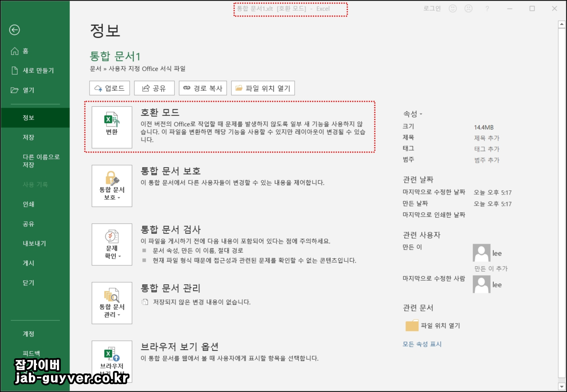Select 새로 만들기 in the sidebar
The width and height of the screenshot is (567, 392).
(32, 71)
